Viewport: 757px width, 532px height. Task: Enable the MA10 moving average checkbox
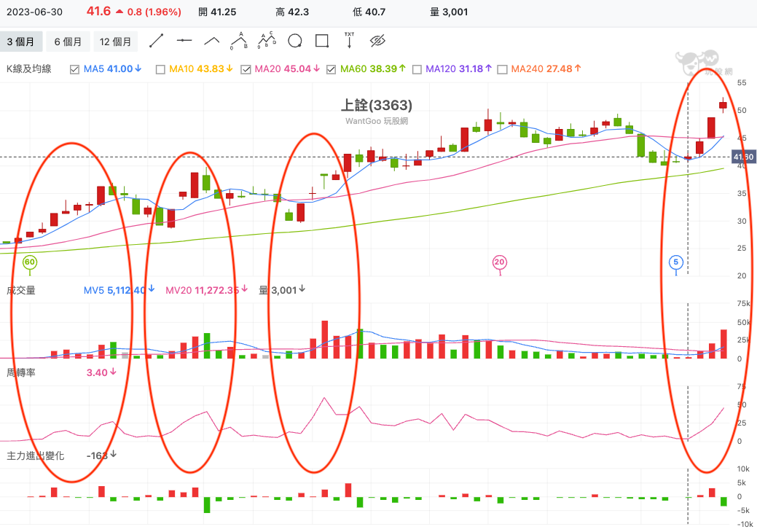tap(160, 69)
